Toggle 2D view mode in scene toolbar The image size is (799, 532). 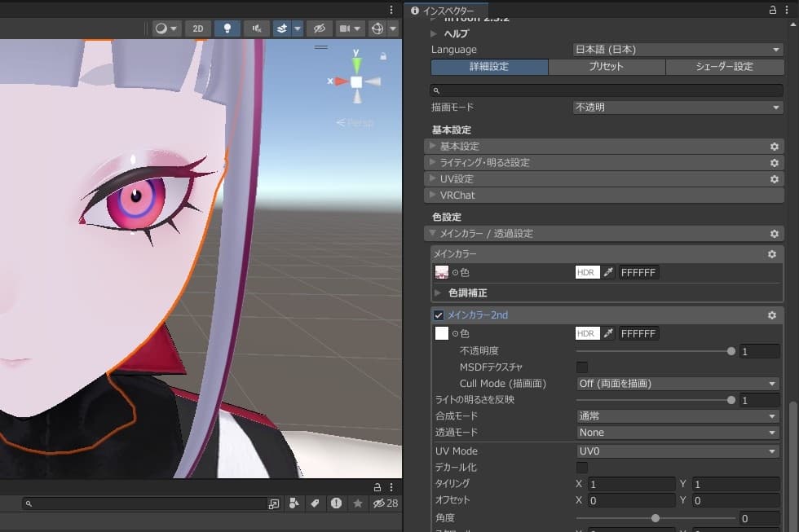coord(197,29)
